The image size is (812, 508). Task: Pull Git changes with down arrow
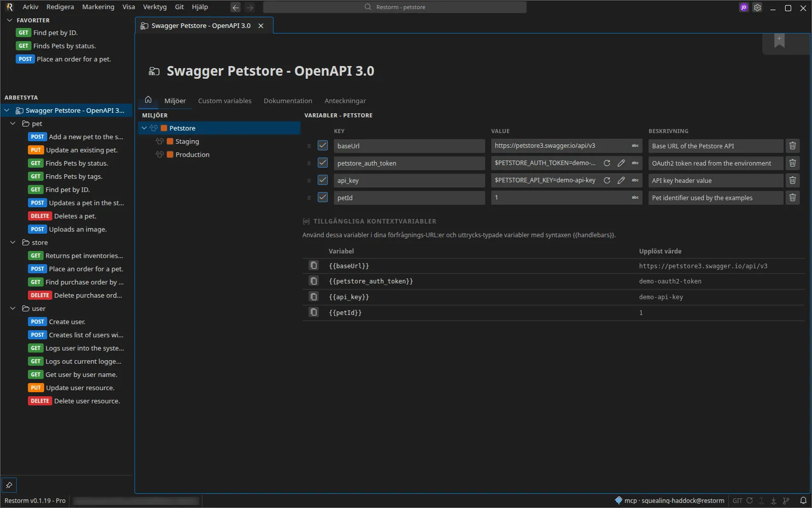pos(773,500)
